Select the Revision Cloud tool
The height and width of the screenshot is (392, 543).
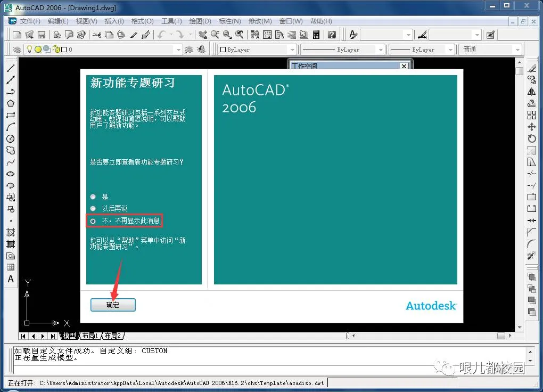click(11, 150)
